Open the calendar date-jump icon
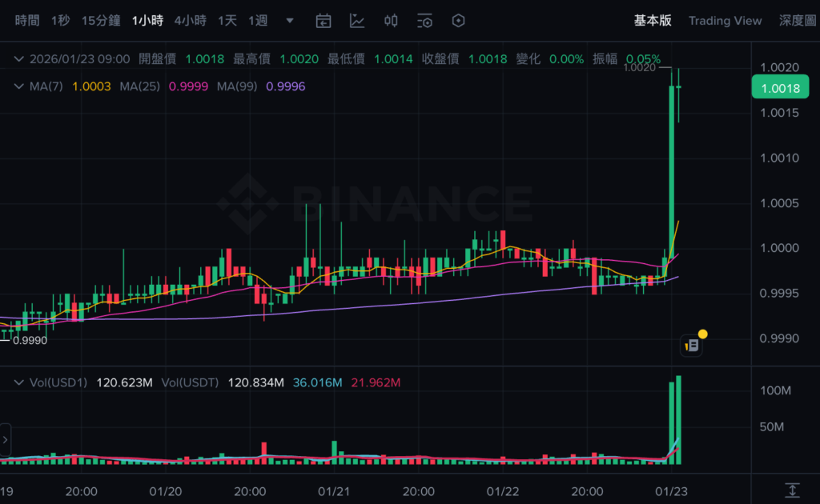 [324, 21]
